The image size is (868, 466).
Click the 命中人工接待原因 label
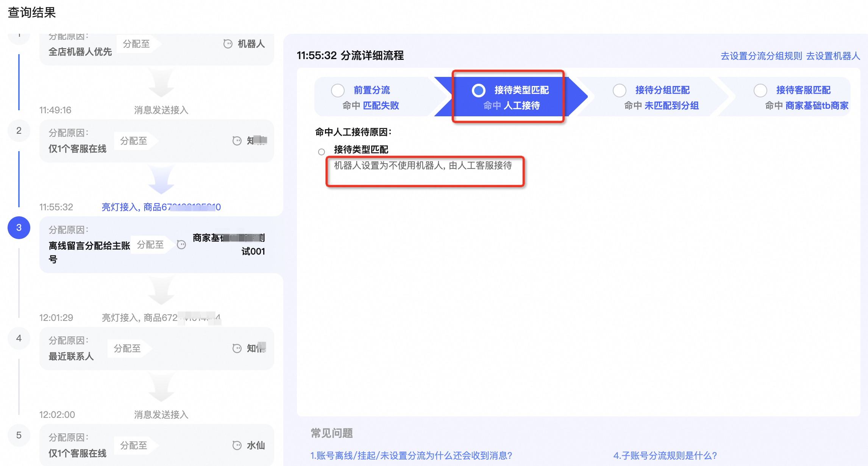(353, 132)
